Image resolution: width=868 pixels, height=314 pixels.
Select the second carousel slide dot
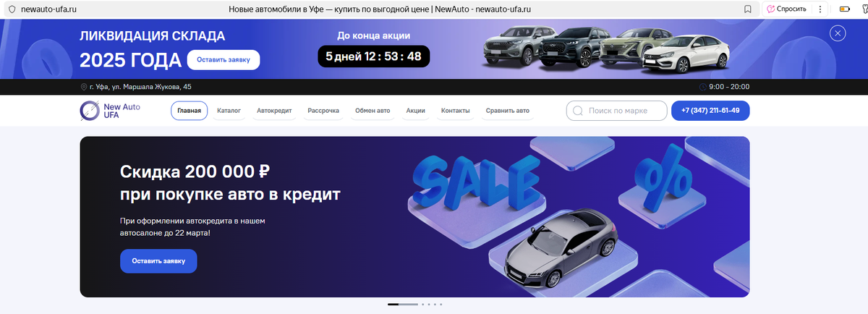pos(423,305)
